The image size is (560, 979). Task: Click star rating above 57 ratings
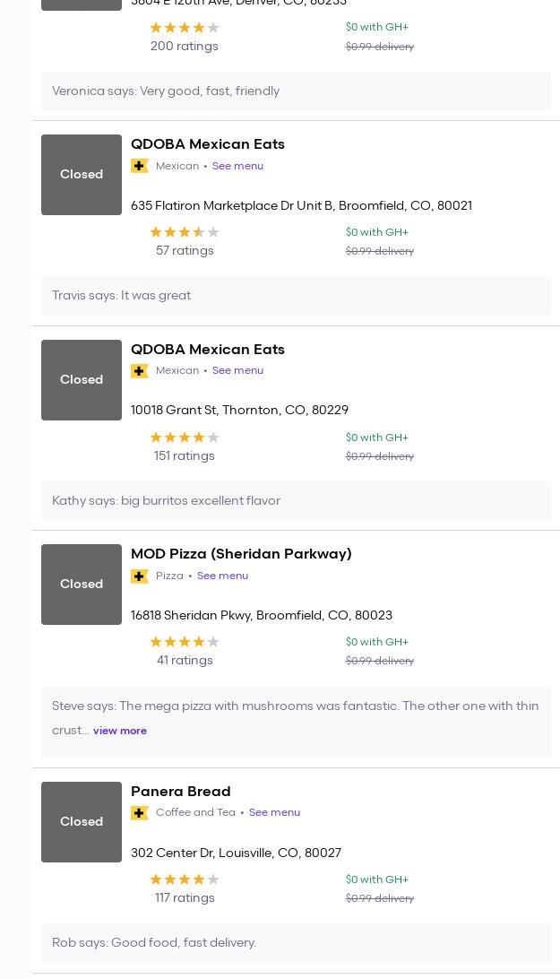[185, 232]
